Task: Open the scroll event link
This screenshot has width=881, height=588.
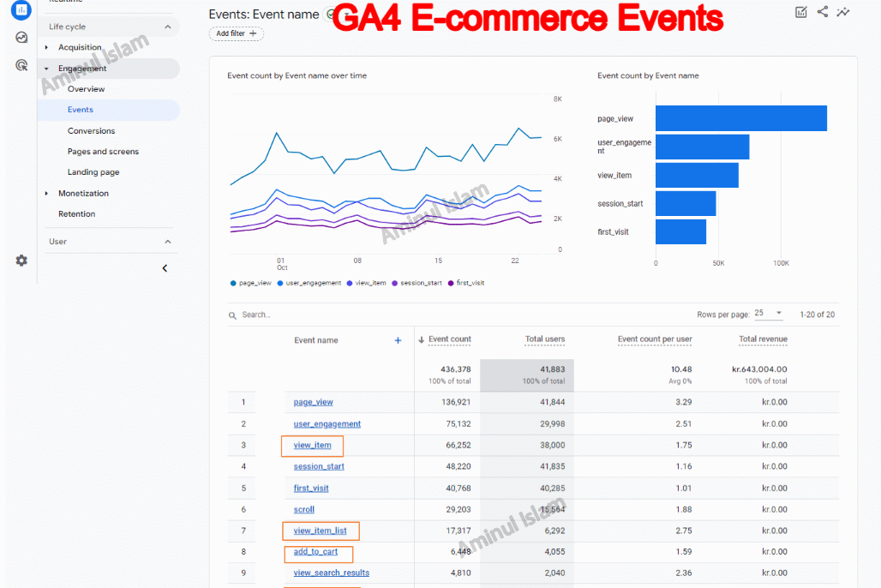Action: tap(304, 509)
